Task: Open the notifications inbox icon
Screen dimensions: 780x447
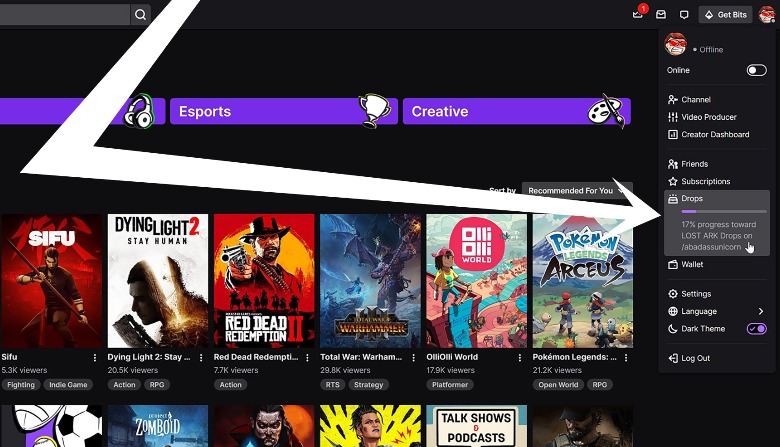Action: point(638,15)
